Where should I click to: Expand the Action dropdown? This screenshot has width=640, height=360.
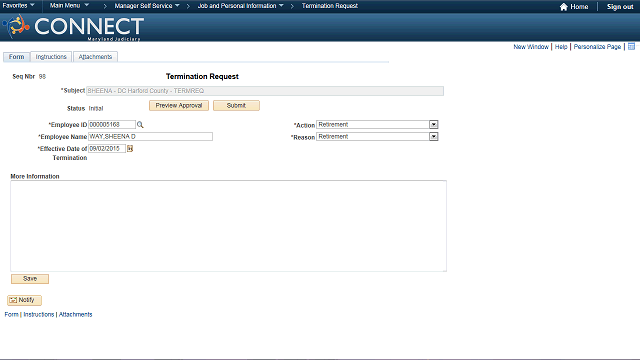pyautogui.click(x=433, y=124)
